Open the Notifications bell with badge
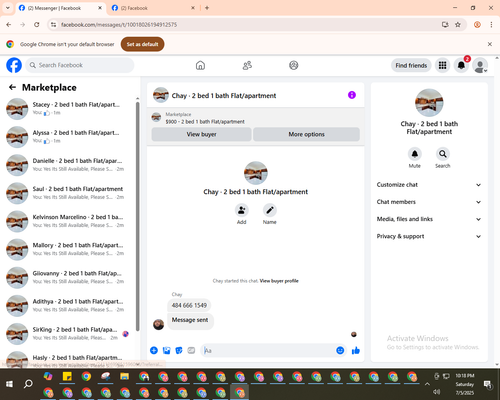Viewport: 500px width, 400px height. 461,65
